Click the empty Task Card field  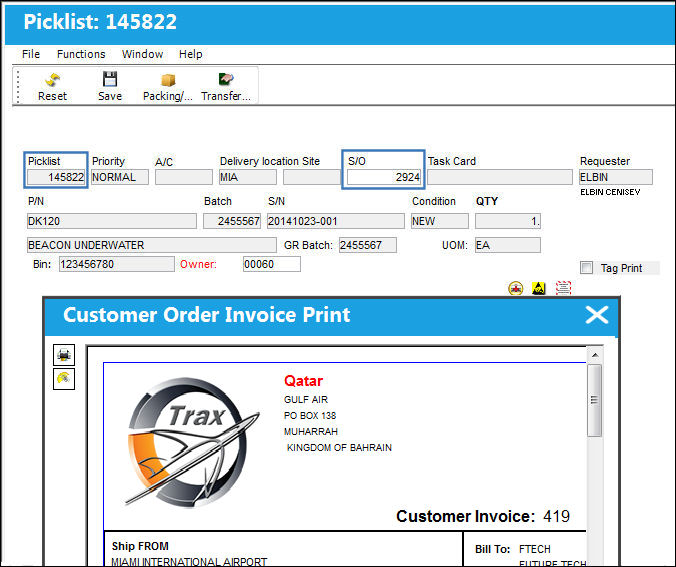500,177
